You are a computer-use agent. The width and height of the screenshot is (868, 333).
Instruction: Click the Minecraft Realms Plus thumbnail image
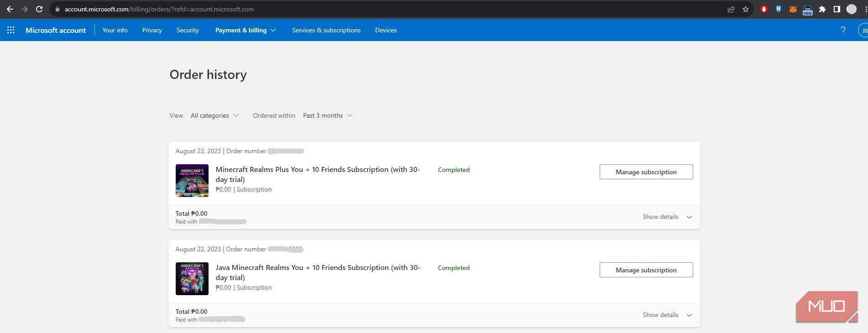[x=192, y=181]
